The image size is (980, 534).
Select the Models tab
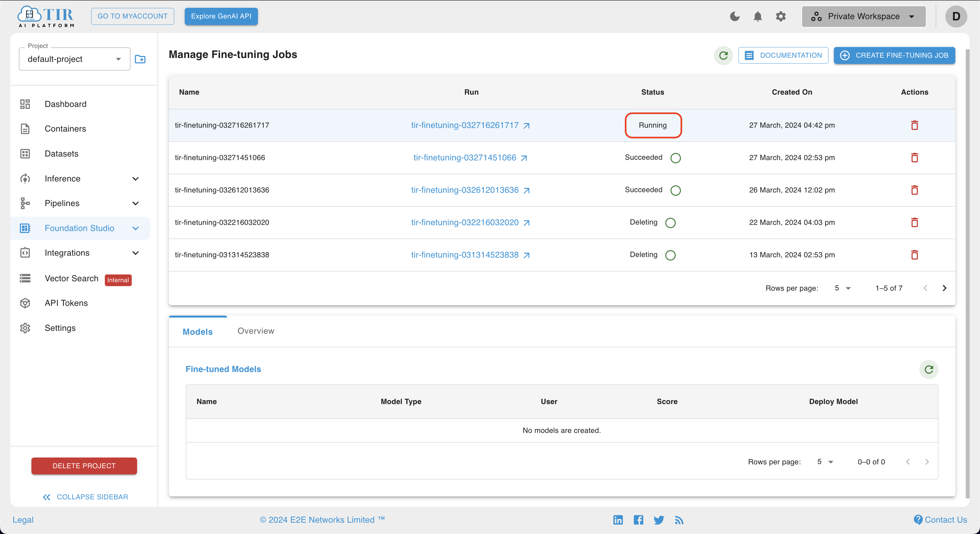tap(197, 332)
